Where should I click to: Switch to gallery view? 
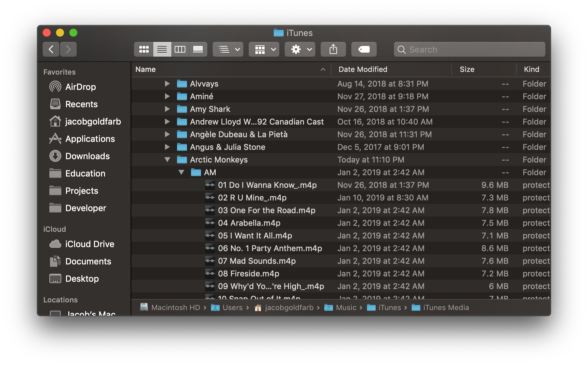[198, 49]
